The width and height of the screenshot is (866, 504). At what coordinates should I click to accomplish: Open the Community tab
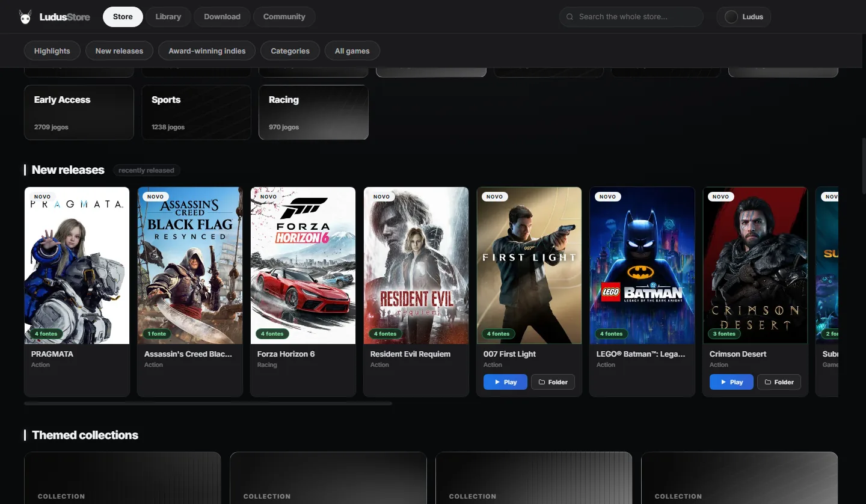click(x=284, y=17)
